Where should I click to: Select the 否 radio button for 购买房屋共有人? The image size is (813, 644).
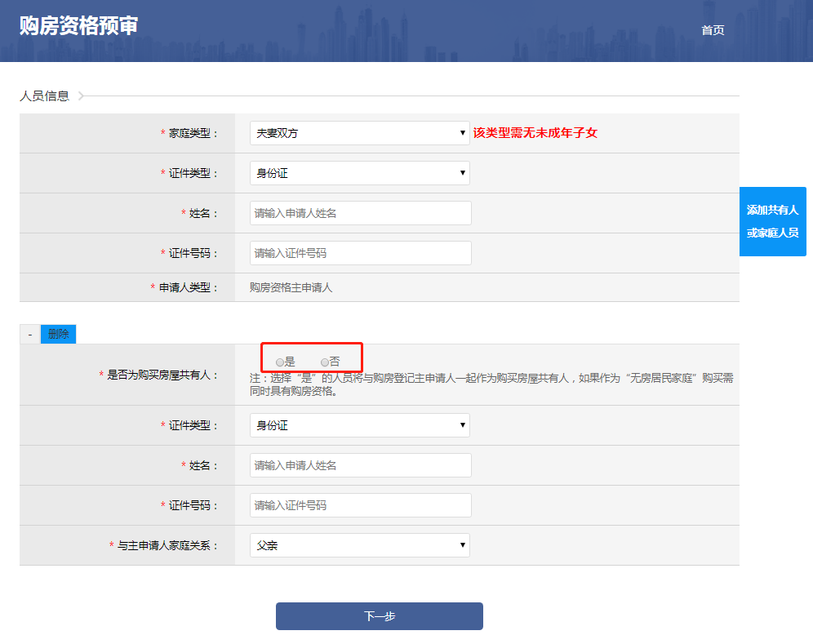(x=325, y=362)
